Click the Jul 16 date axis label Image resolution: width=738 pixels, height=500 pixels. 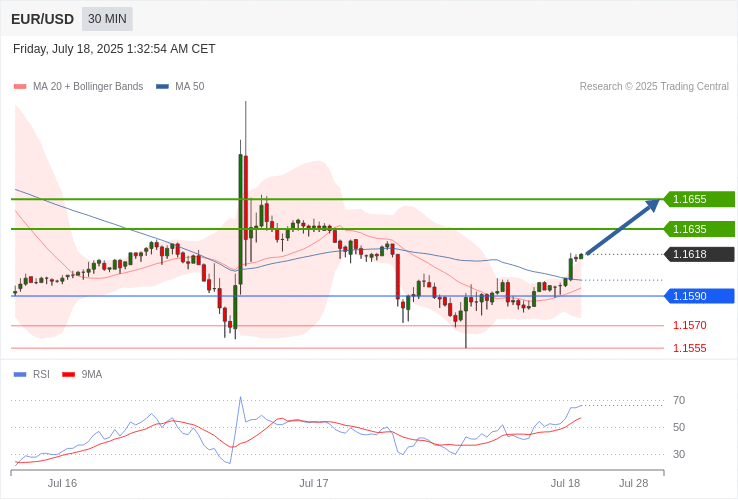[x=62, y=484]
